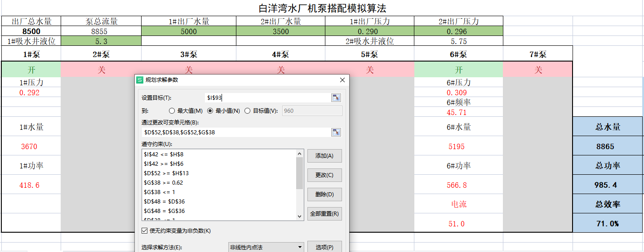Select the 最小值(N) radio option
This screenshot has height=252, width=644.
210,111
